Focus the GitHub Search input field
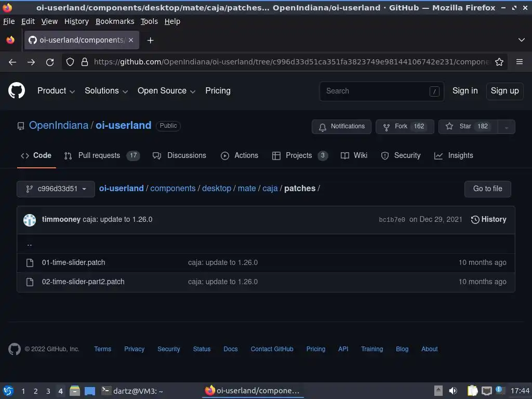Screen dimensions: 532x399 pos(382,91)
